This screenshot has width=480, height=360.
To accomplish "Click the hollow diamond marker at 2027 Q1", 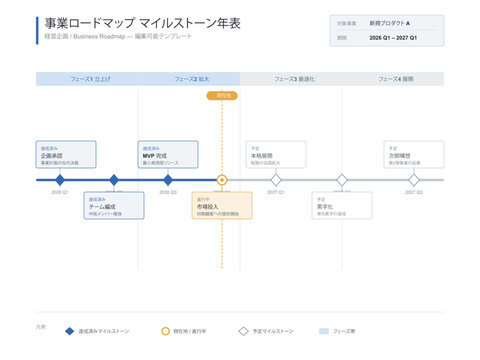I will coord(276,180).
